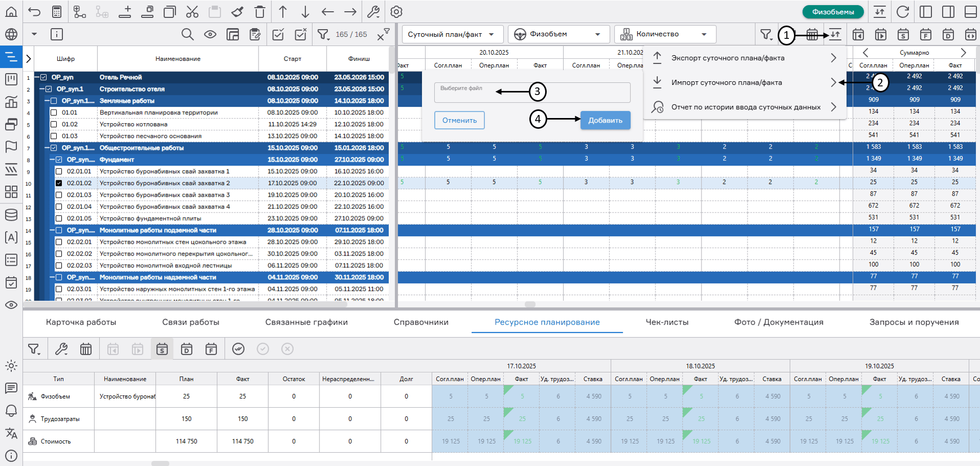Click the Отменить button
This screenshot has height=466, width=980.
click(x=459, y=120)
